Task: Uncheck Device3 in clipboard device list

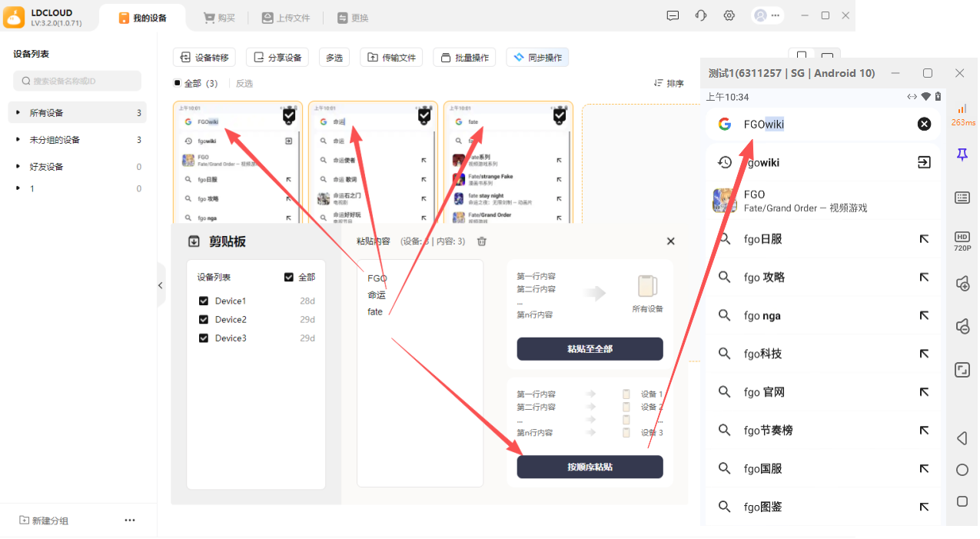Action: point(204,338)
